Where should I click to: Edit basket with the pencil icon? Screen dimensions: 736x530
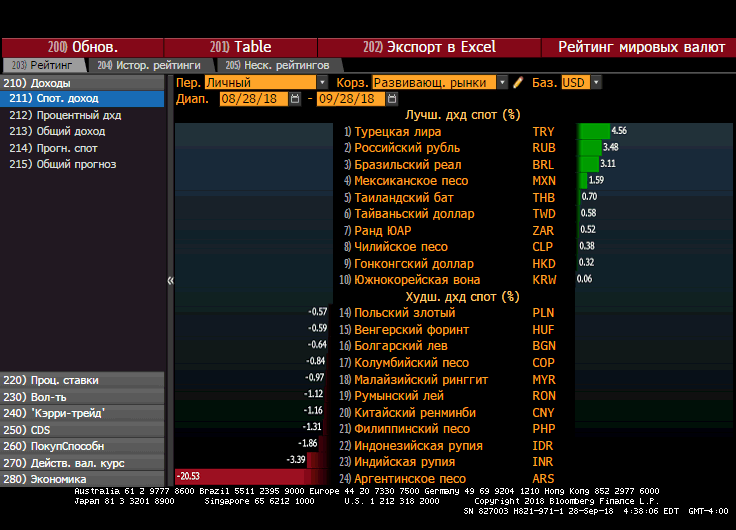(518, 83)
